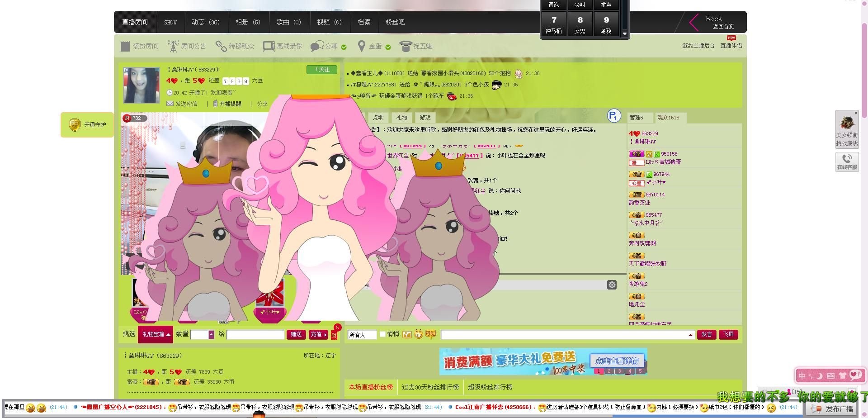Screen dimensions: 868x418
Task: Click 赠送 send gift button
Action: tap(296, 334)
